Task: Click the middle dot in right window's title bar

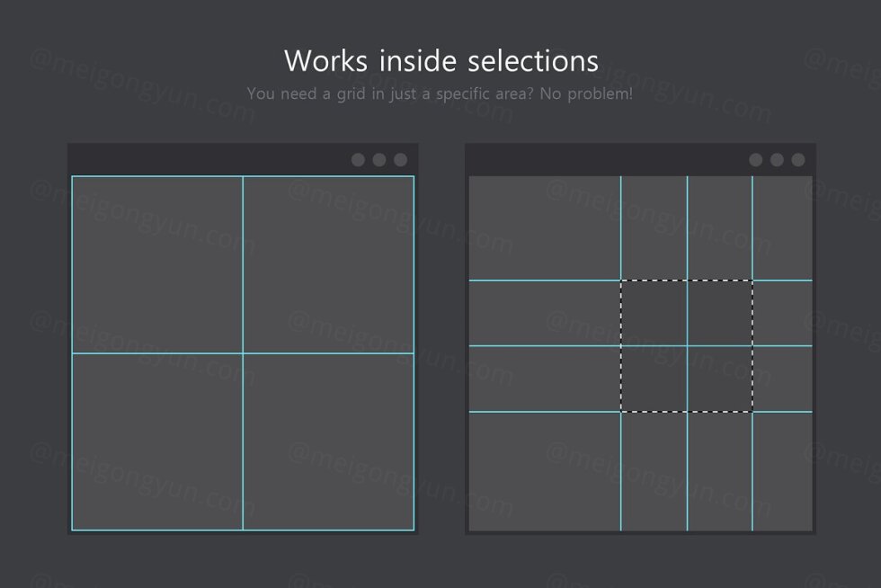Action: pos(777,160)
